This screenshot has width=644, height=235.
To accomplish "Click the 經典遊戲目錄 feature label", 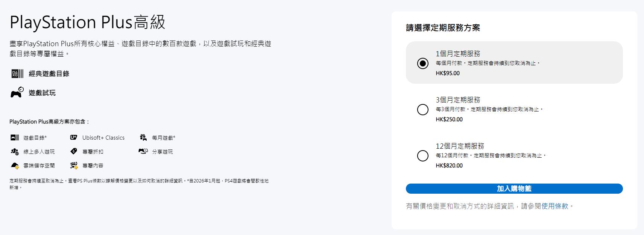I will [x=49, y=74].
